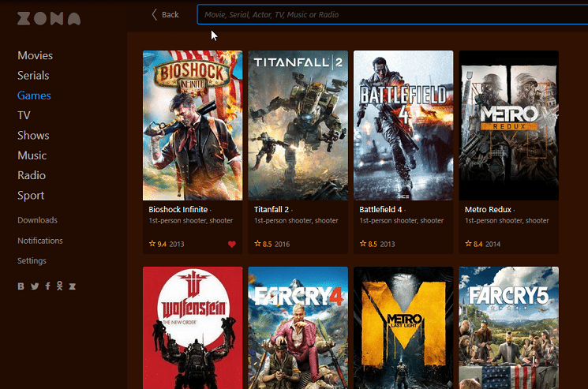Open the Metro Redux cover
The image size is (588, 389).
point(508,125)
